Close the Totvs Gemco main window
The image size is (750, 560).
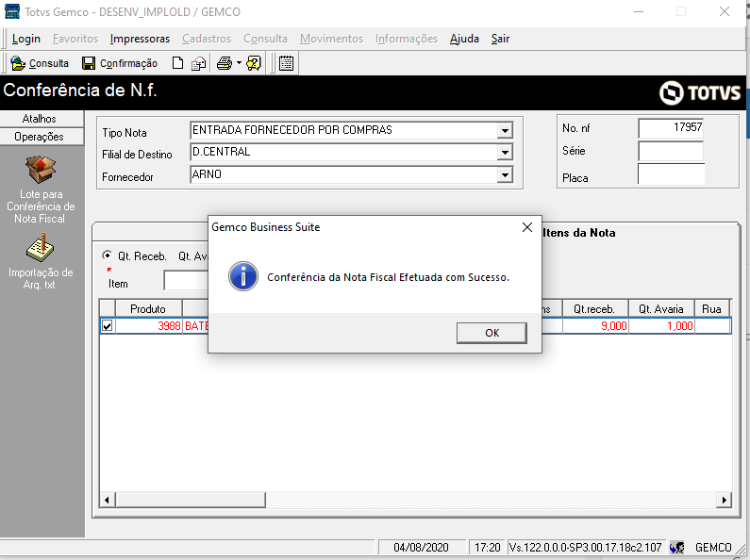point(725,11)
